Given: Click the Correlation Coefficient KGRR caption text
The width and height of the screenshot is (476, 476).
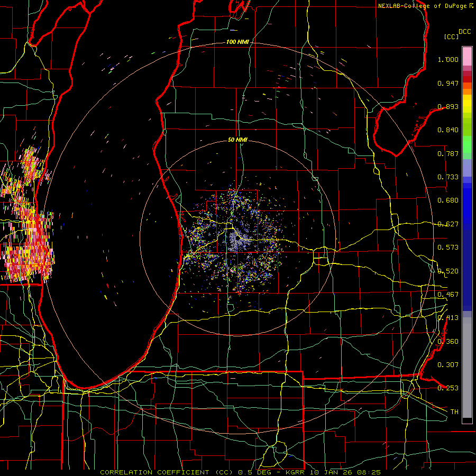Looking at the screenshot, I should [240, 472].
